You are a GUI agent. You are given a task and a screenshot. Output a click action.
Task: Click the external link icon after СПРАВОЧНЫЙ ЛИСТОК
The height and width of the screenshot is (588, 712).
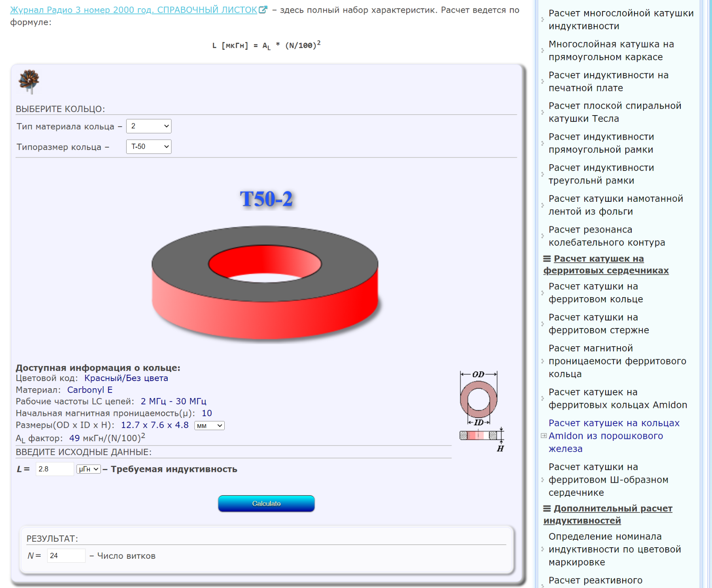263,10
